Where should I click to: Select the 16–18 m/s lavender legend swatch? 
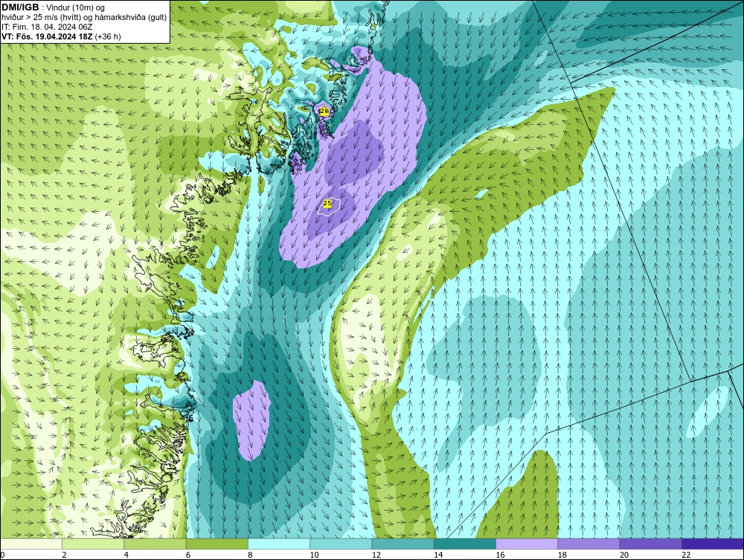click(527, 544)
